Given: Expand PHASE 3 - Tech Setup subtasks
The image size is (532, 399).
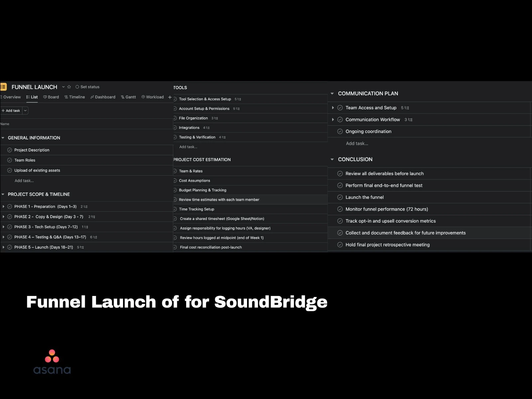Looking at the screenshot, I should [3, 227].
